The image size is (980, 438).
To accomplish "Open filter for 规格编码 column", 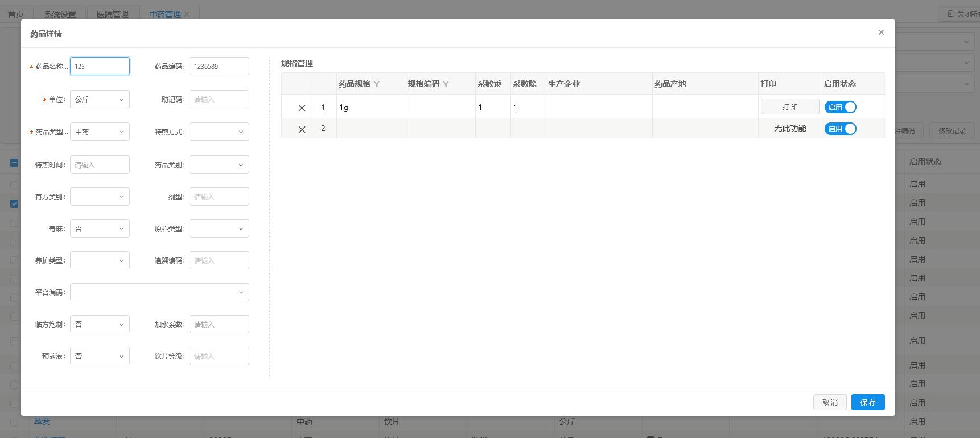I will point(446,84).
